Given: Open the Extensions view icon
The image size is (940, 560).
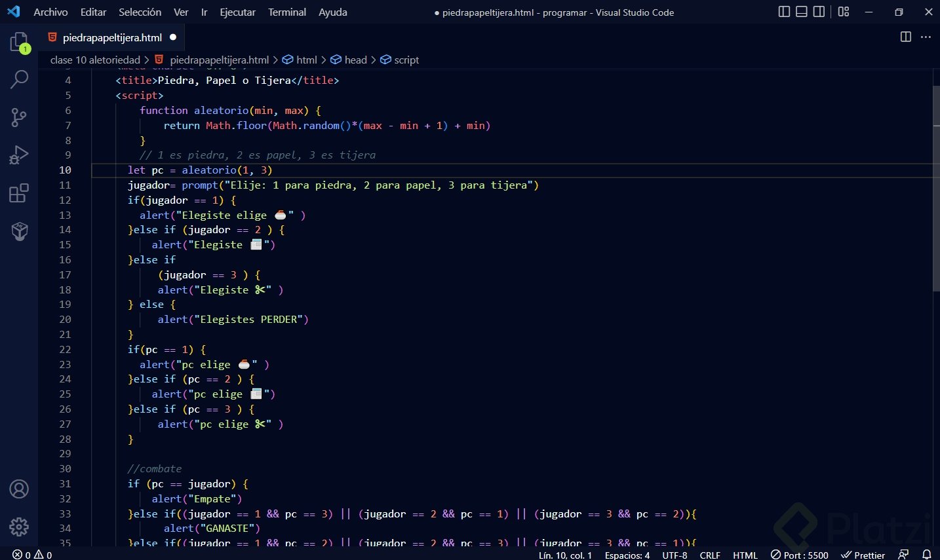Looking at the screenshot, I should coord(19,193).
